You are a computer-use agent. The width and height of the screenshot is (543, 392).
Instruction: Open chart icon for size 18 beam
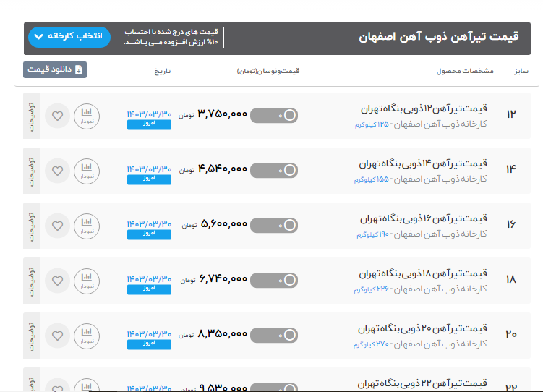87,281
